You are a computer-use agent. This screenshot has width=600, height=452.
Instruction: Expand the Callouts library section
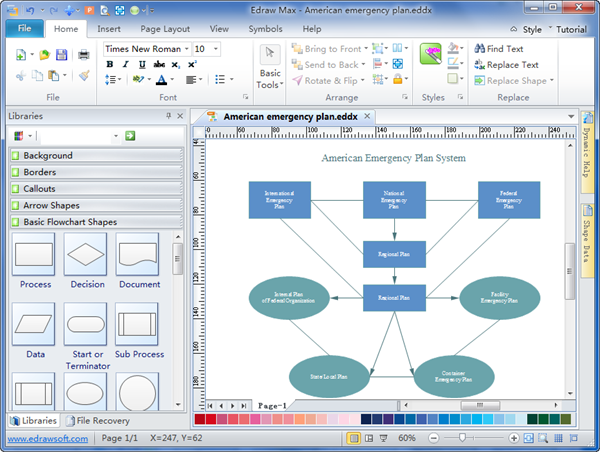click(x=40, y=189)
